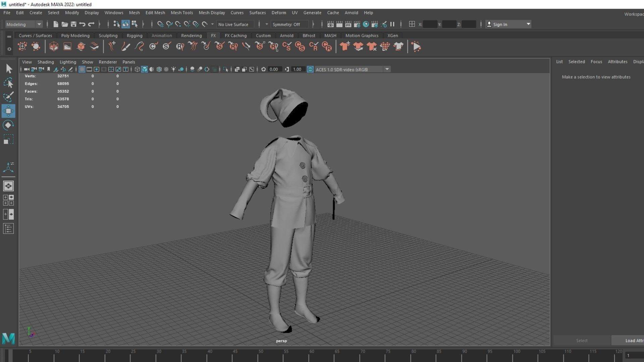Click the IPR render icon
644x362 pixels.
click(x=348, y=24)
